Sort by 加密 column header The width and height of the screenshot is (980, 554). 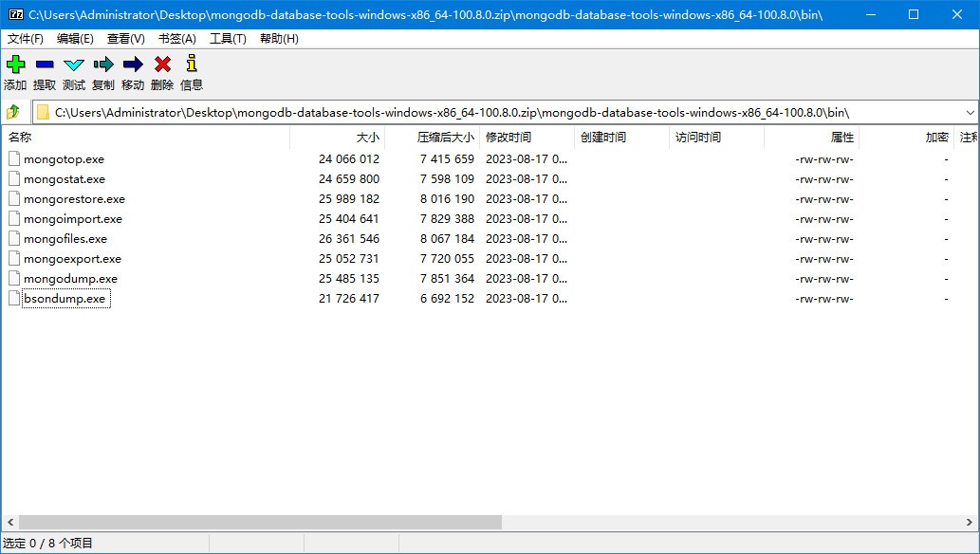click(x=907, y=138)
